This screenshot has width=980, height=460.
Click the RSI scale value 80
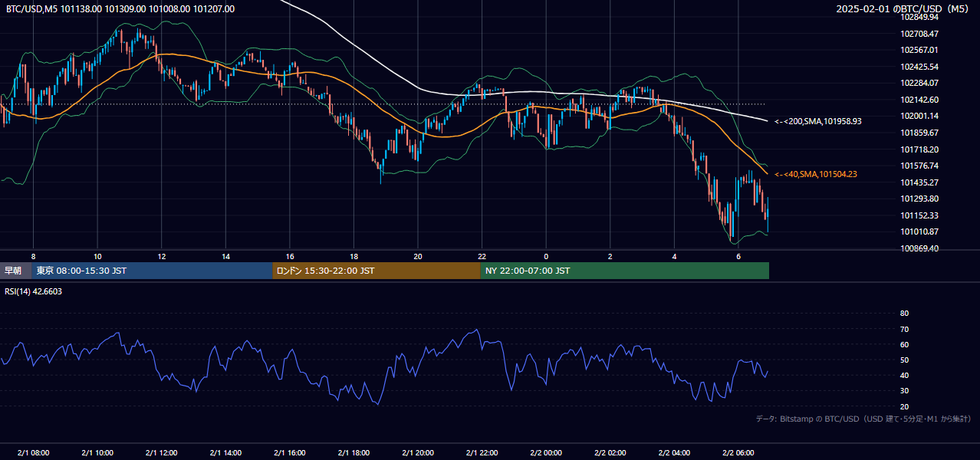pyautogui.click(x=904, y=314)
